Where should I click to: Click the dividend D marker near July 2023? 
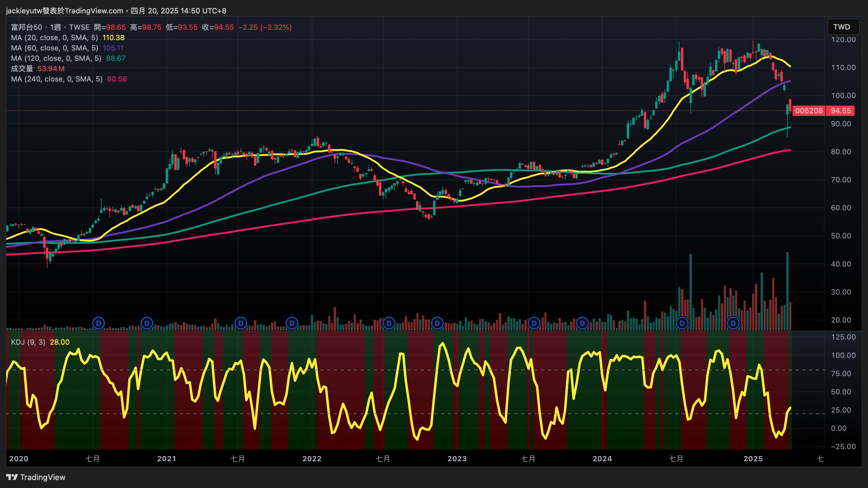coord(534,323)
